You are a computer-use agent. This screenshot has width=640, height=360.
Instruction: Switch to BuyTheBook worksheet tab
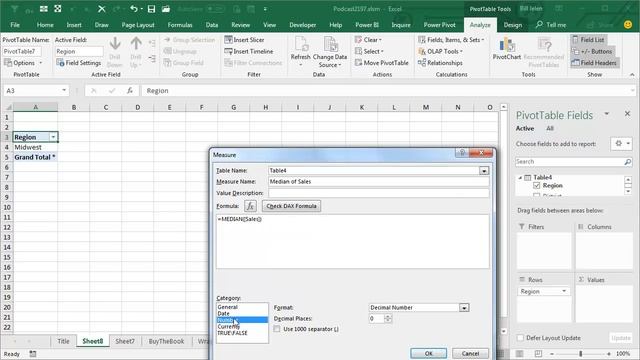[x=166, y=341]
